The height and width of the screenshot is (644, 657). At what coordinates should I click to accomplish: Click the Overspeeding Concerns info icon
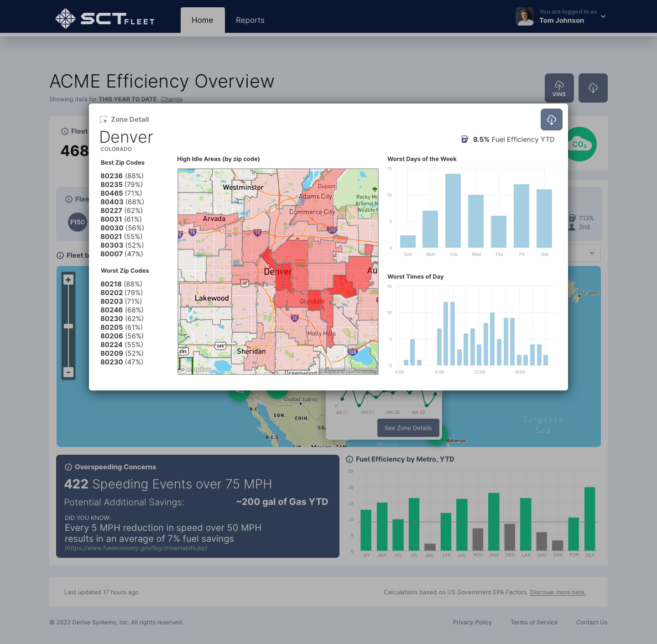pos(68,467)
